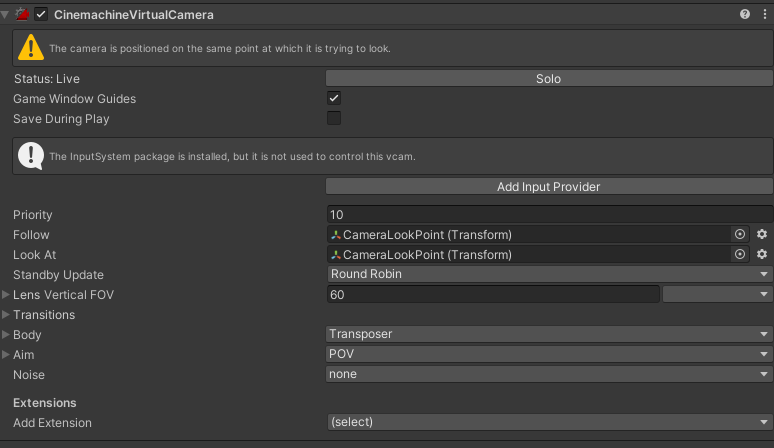The image size is (774, 448).
Task: Open the component help reference icon
Action: pyautogui.click(x=745, y=15)
